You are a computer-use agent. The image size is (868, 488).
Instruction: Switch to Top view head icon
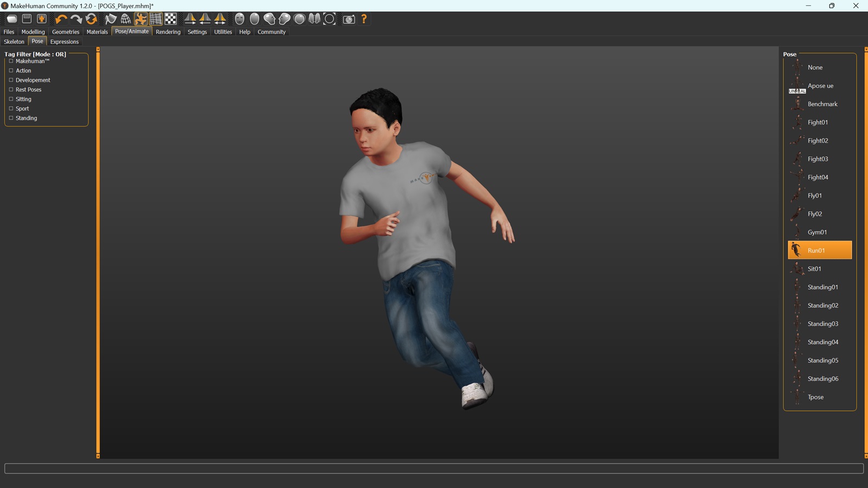299,19
